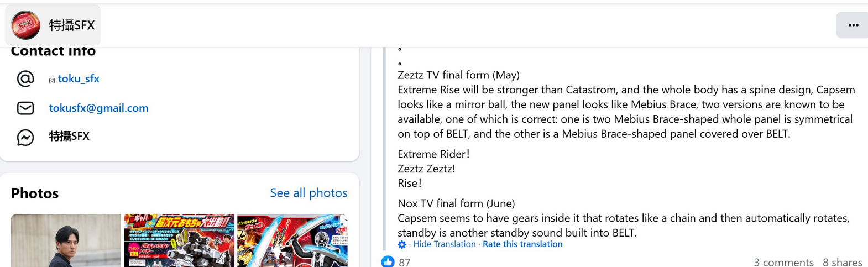Screen dimensions: 868x267
Task: Open the photo of man in suit
Action: click(x=66, y=240)
